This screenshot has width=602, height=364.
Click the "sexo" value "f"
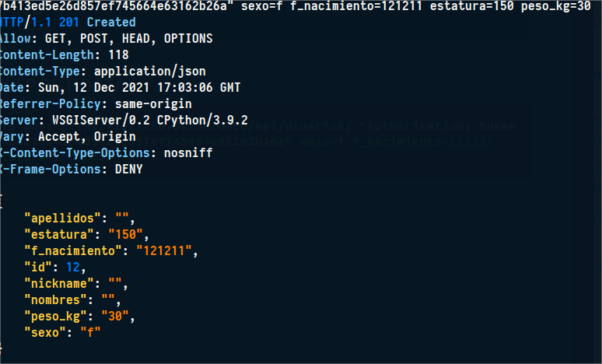(x=91, y=333)
